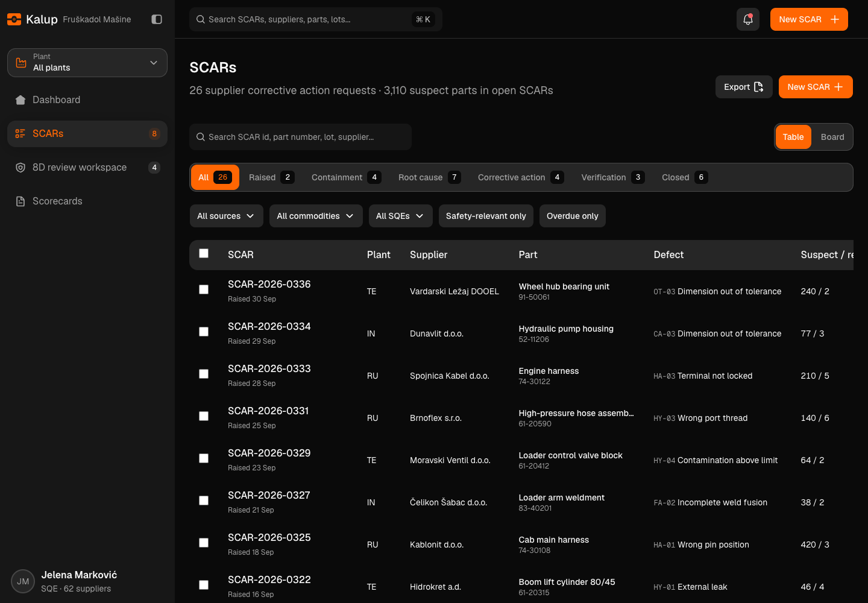Toggle the Safety-relevant only filter

pos(486,216)
